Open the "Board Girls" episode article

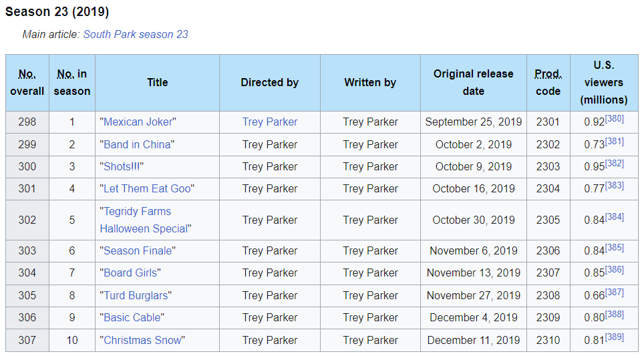[132, 273]
